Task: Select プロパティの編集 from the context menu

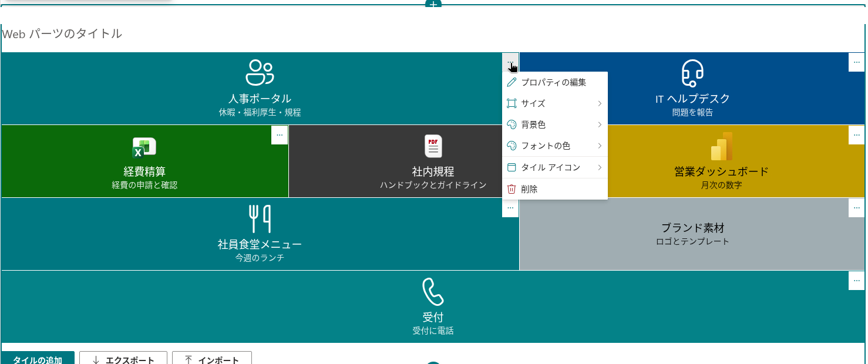Action: [x=555, y=82]
